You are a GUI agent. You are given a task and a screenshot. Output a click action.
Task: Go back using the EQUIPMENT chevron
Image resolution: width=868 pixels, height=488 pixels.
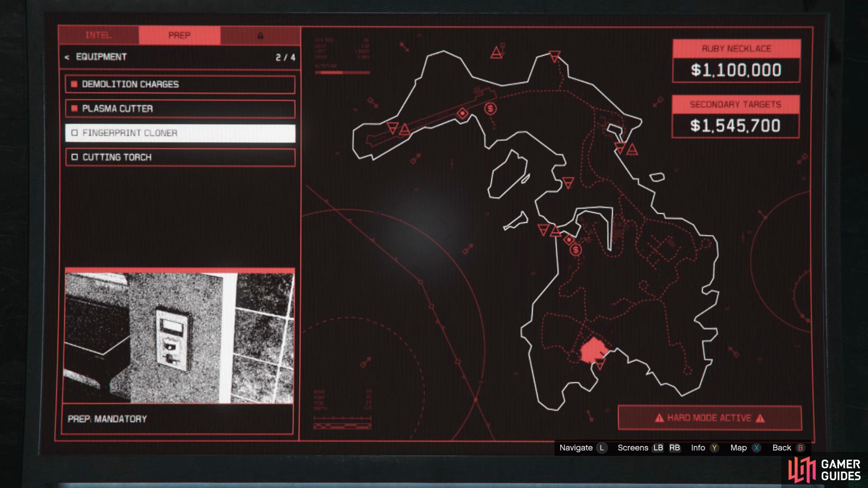[67, 57]
